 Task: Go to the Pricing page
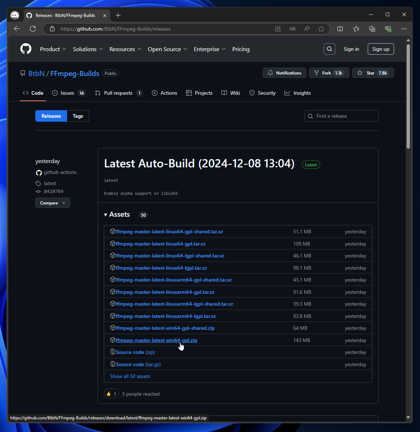[x=241, y=49]
